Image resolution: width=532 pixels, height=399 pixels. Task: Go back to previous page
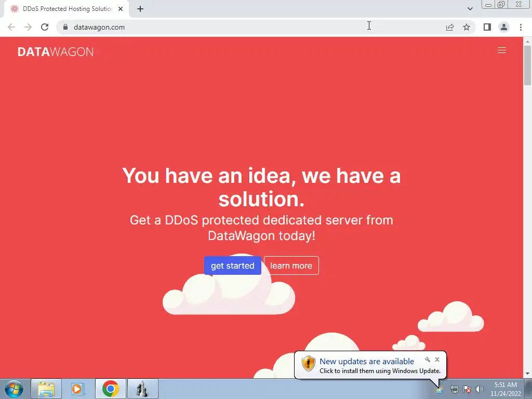click(11, 27)
